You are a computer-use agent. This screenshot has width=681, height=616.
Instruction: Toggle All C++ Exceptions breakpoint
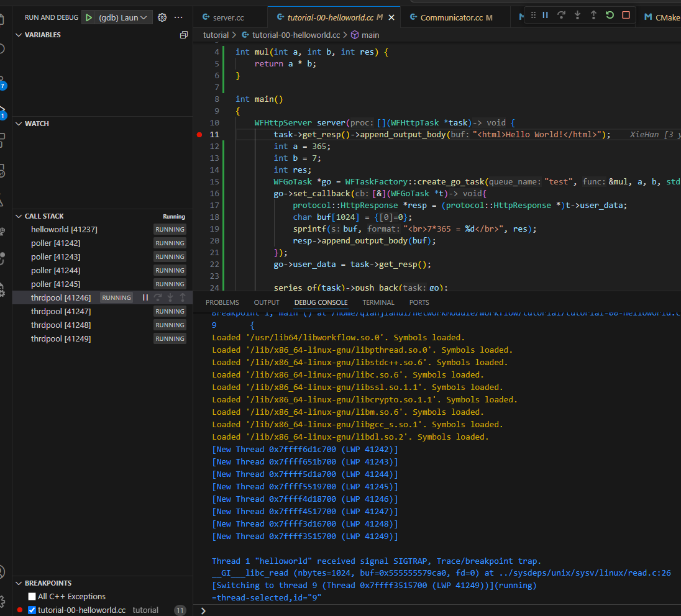click(x=32, y=597)
